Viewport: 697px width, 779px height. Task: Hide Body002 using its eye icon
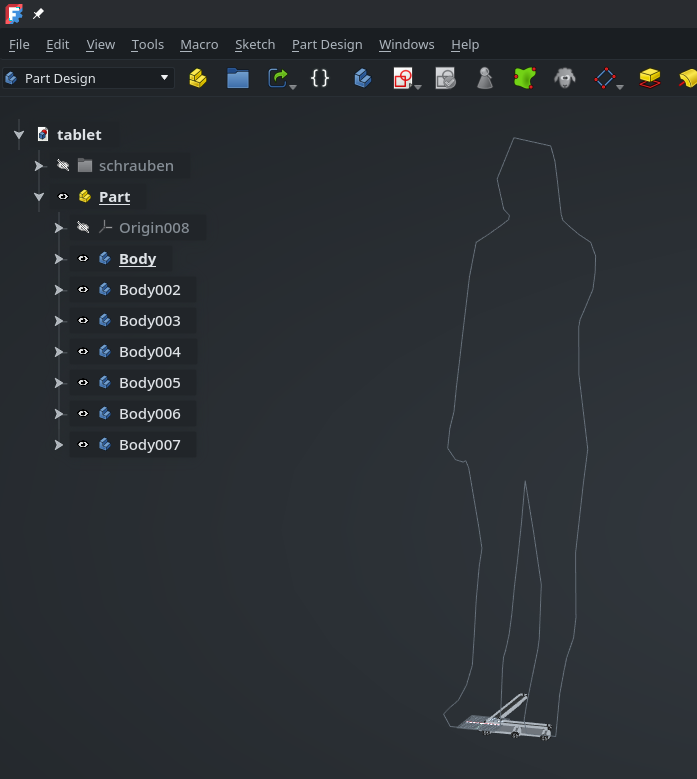click(x=83, y=290)
